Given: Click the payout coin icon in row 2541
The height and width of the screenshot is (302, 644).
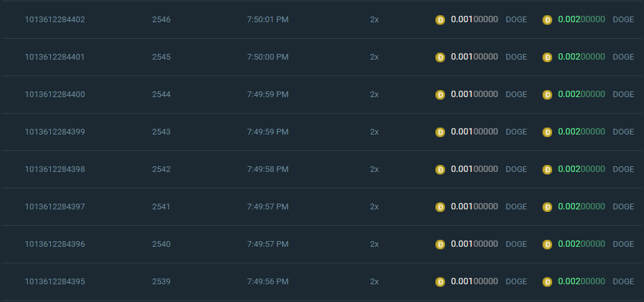Looking at the screenshot, I should [x=548, y=207].
